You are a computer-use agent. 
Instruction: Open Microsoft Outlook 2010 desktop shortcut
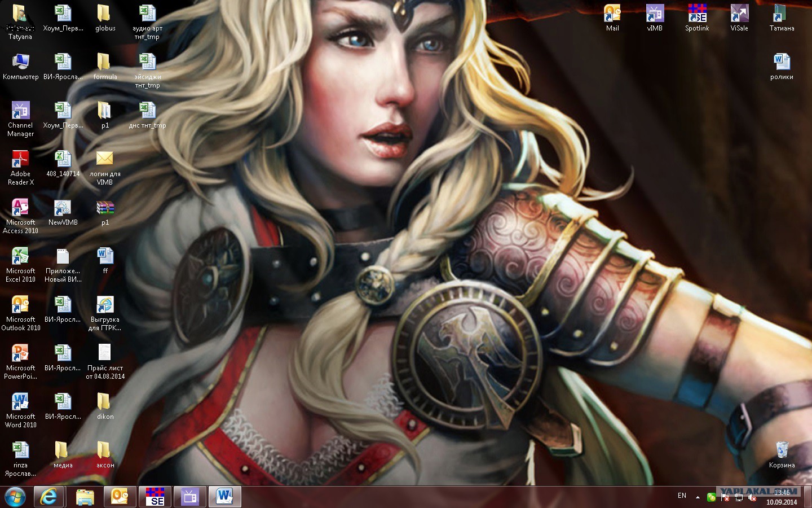tap(20, 314)
